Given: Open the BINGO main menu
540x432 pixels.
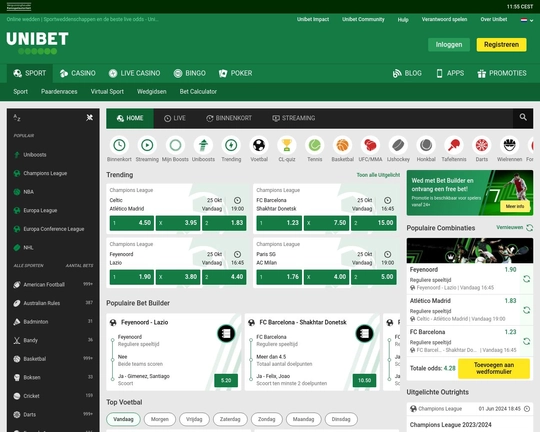Looking at the screenshot, I should coord(189,73).
